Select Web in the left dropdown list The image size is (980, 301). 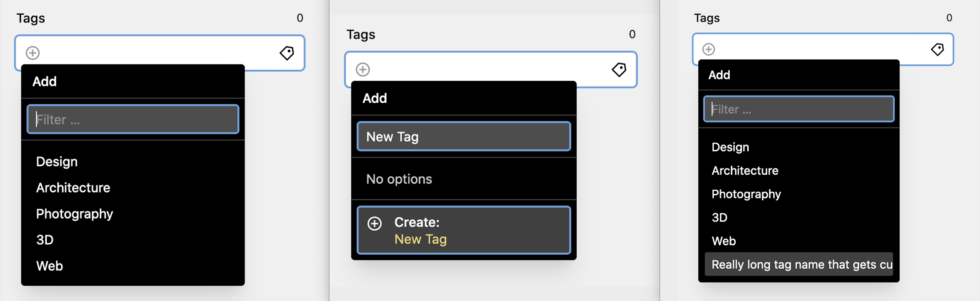coord(49,265)
